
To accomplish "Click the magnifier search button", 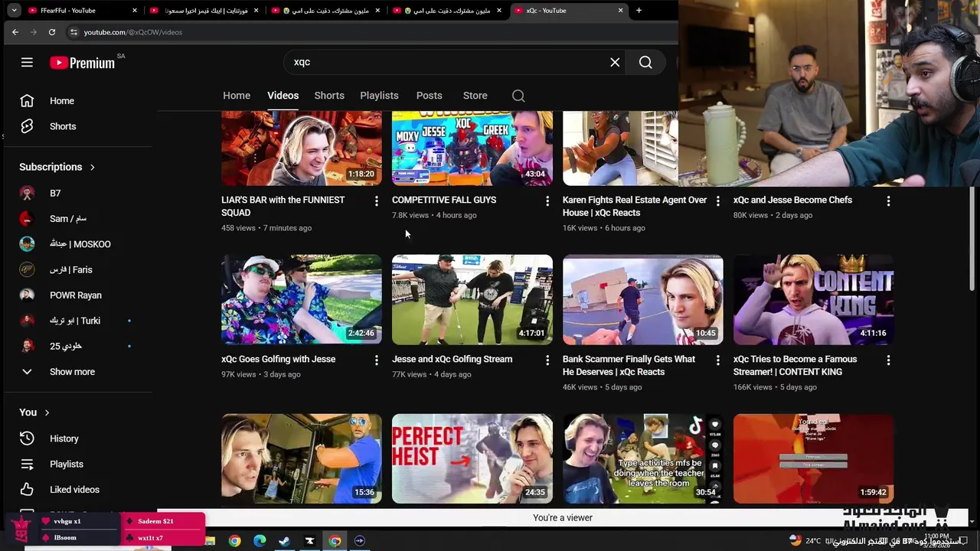I will coord(645,63).
